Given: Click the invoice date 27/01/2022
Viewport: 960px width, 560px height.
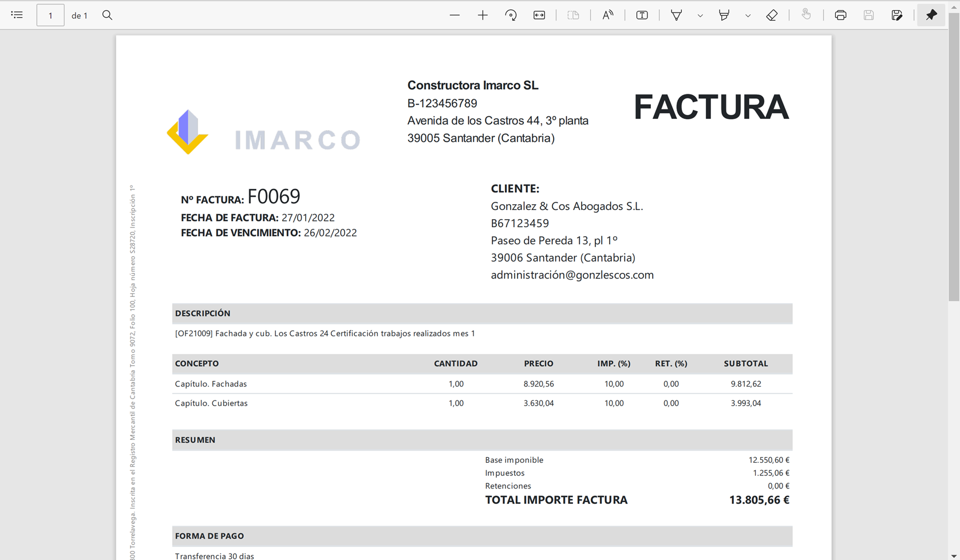Looking at the screenshot, I should click(x=308, y=217).
